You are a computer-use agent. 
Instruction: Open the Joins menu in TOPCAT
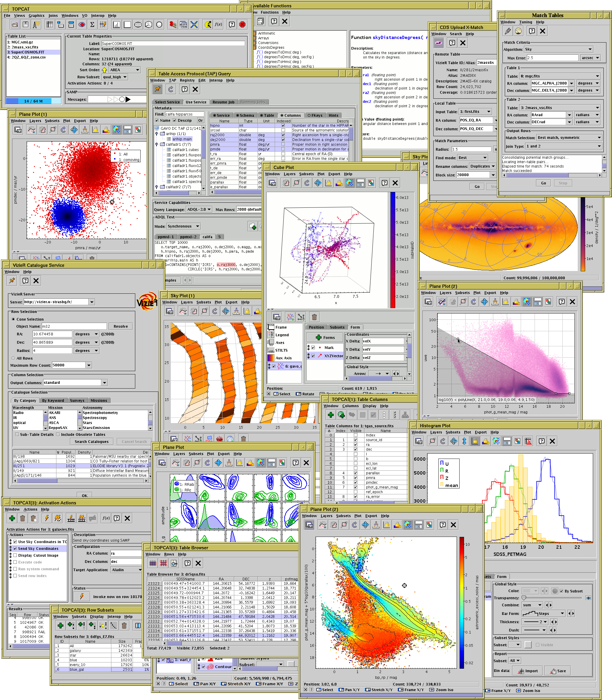point(53,15)
